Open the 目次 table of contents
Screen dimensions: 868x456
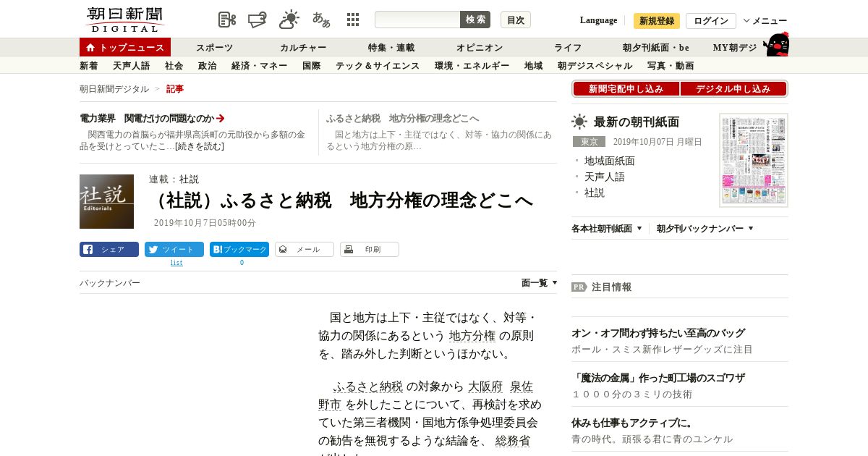516,20
